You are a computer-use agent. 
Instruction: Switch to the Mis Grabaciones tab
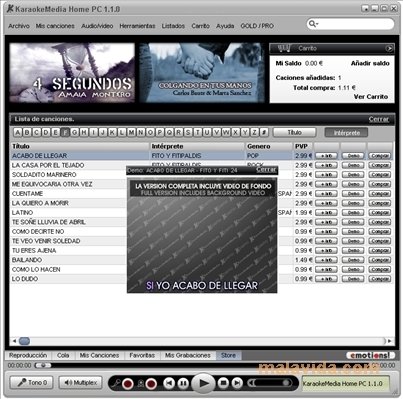click(x=188, y=355)
